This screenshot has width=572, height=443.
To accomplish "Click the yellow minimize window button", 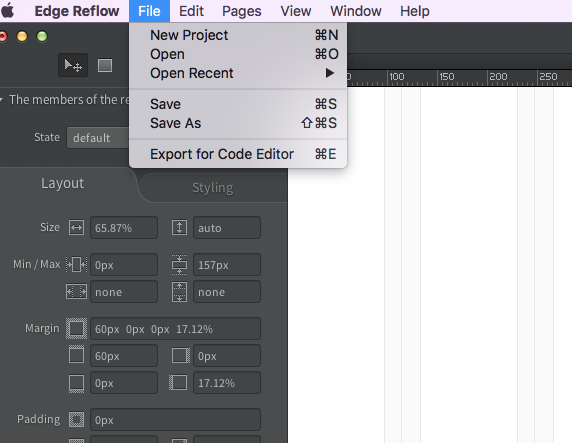I will pyautogui.click(x=22, y=36).
